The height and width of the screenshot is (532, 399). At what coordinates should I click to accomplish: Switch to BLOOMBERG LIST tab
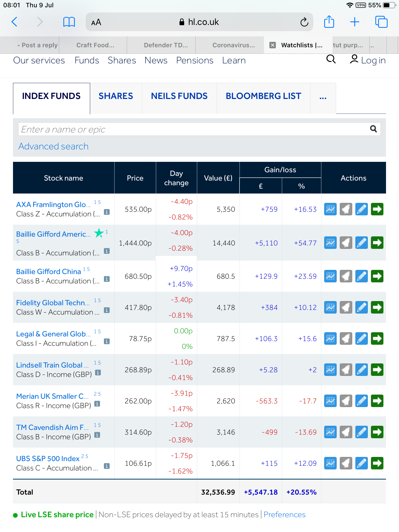coord(263,96)
